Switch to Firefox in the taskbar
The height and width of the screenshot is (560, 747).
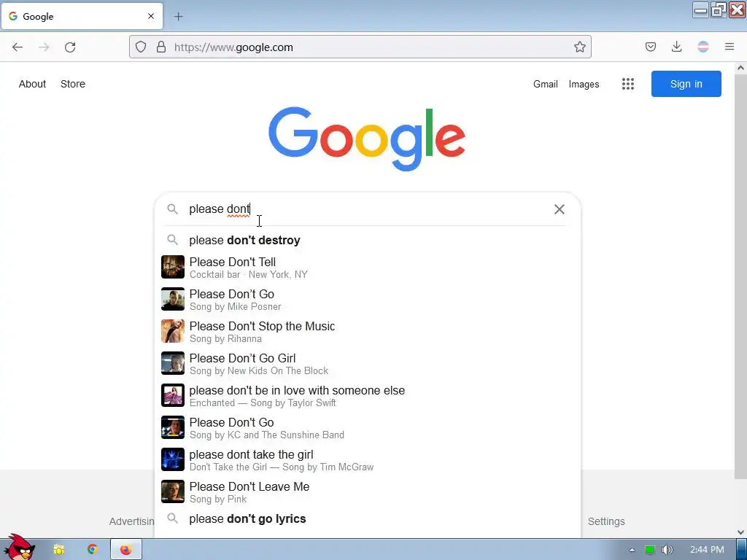pos(125,550)
